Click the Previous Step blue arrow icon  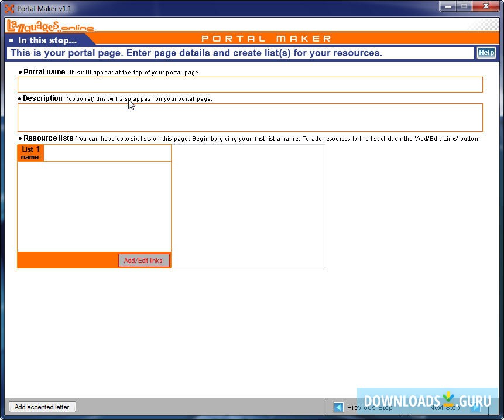coord(338,407)
